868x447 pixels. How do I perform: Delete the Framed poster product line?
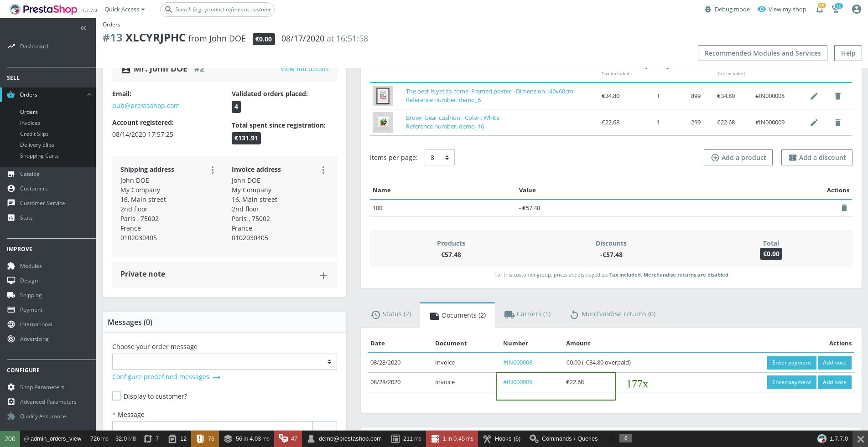click(x=838, y=96)
